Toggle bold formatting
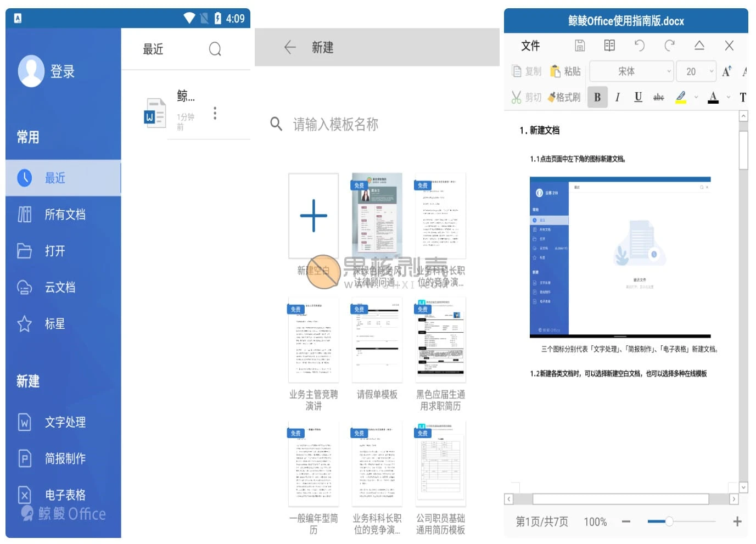Image resolution: width=756 pixels, height=544 pixels. pyautogui.click(x=597, y=97)
